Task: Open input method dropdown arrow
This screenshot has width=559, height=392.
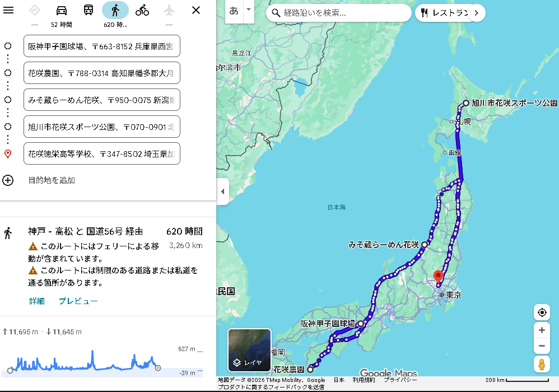Action: point(248,11)
